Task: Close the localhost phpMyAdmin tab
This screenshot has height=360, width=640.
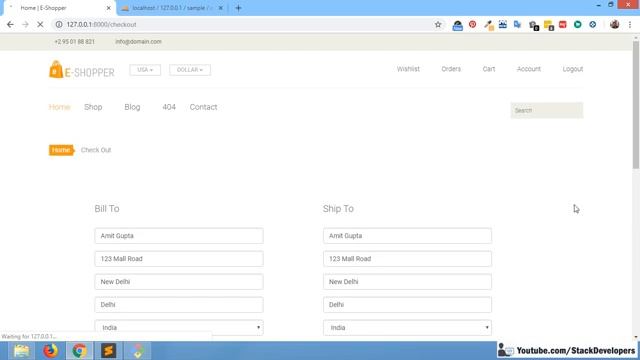Action: coord(220,8)
